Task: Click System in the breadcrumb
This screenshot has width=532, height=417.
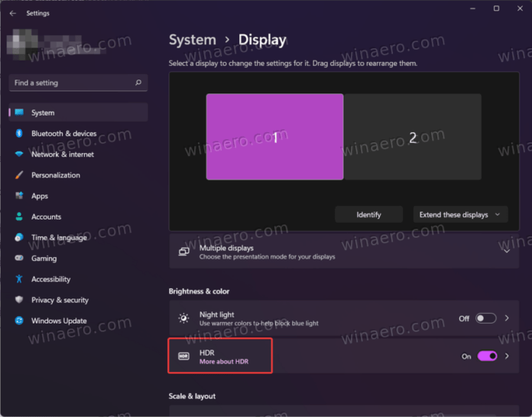Action: click(x=193, y=40)
